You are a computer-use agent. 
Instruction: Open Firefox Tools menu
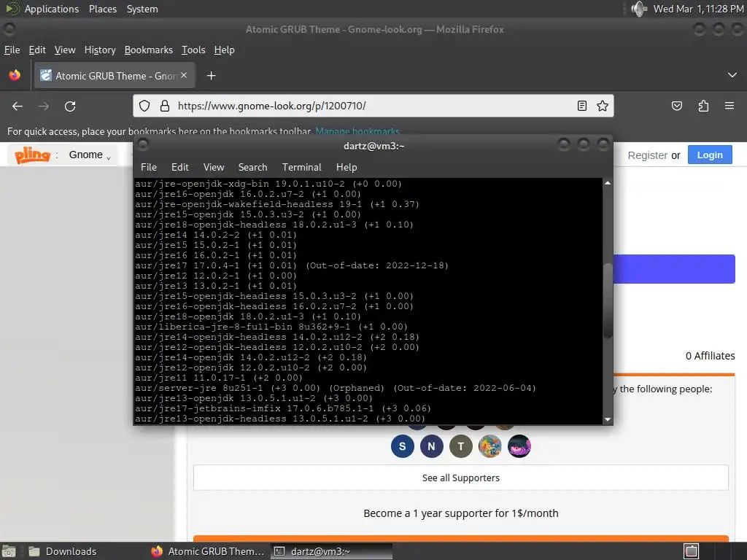click(x=193, y=50)
